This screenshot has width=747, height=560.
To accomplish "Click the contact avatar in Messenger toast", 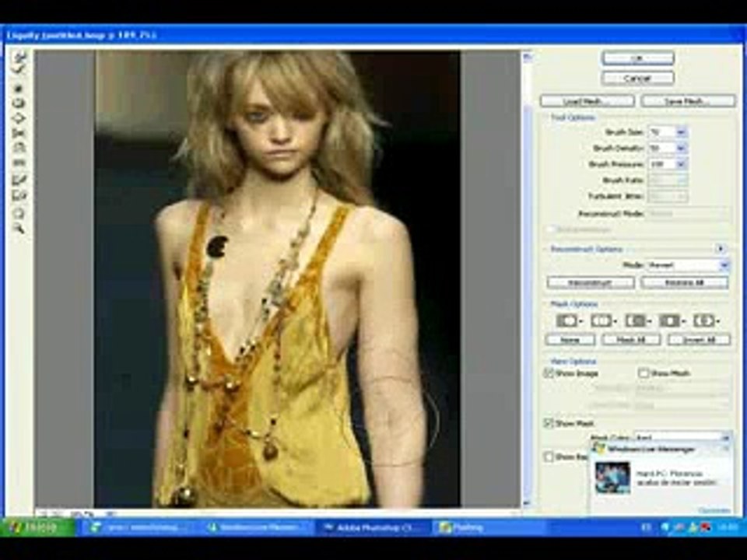I will click(612, 478).
